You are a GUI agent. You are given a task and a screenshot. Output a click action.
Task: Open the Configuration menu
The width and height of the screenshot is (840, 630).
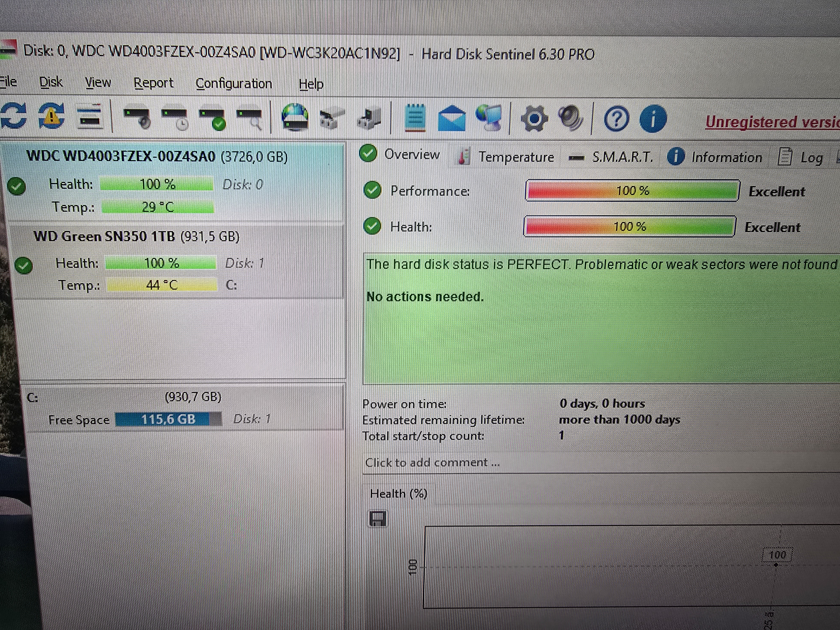(234, 84)
